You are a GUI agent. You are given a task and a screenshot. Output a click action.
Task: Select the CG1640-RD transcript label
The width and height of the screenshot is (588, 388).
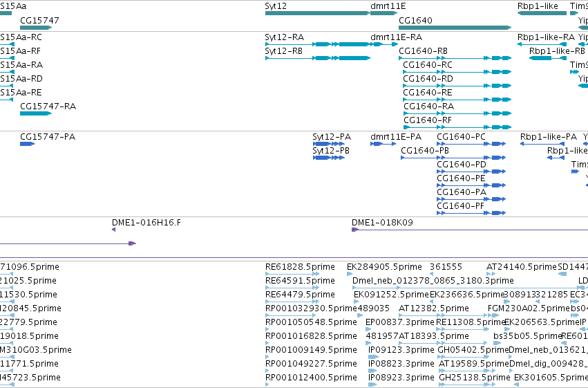click(428, 79)
